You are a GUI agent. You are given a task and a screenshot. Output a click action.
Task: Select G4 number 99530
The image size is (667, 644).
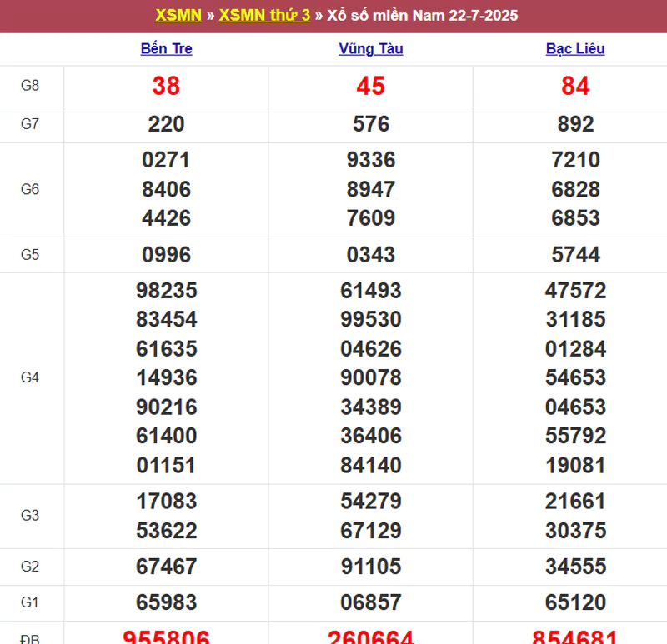point(371,319)
